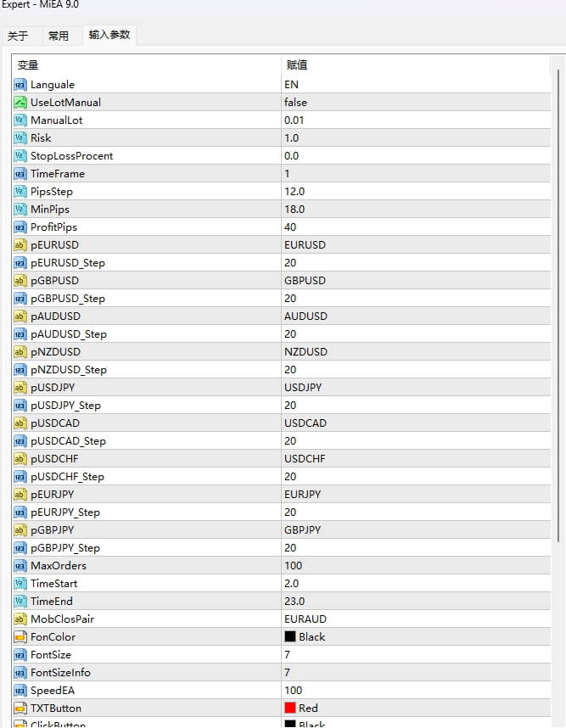The width and height of the screenshot is (566, 728).
Task: Edit the pAUDUSD value AUDUSD
Action: (x=416, y=316)
